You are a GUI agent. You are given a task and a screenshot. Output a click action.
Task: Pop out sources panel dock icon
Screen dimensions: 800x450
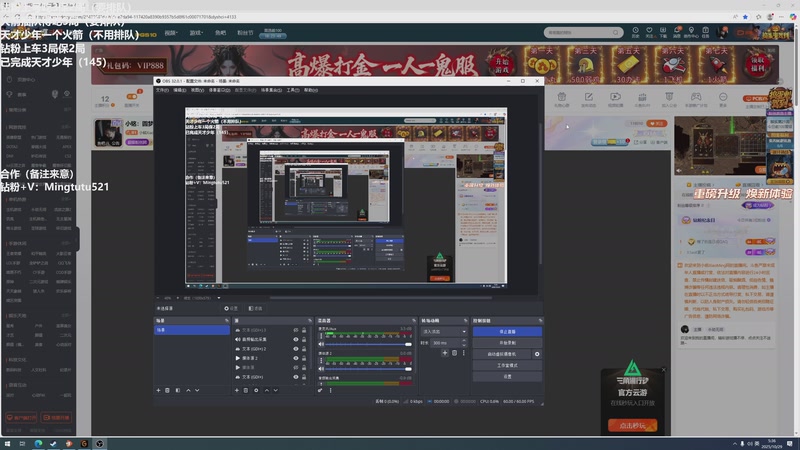310,320
